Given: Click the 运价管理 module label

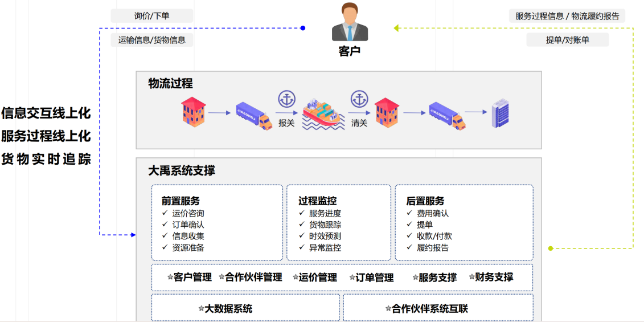Looking at the screenshot, I should (x=318, y=278).
